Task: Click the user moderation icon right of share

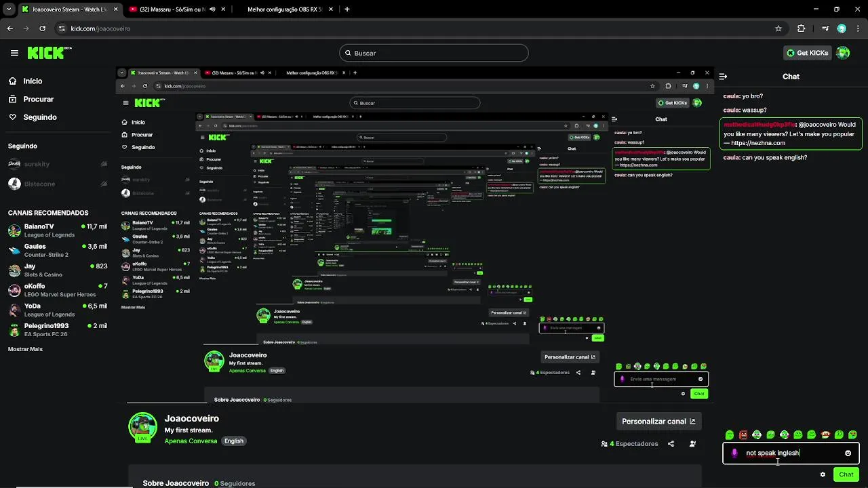Action: pyautogui.click(x=692, y=444)
